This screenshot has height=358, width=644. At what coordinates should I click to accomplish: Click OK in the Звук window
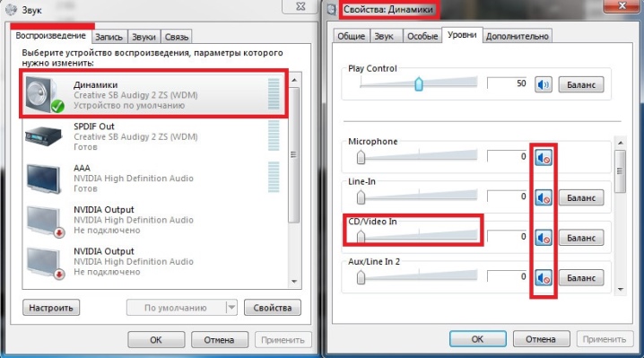click(x=156, y=339)
